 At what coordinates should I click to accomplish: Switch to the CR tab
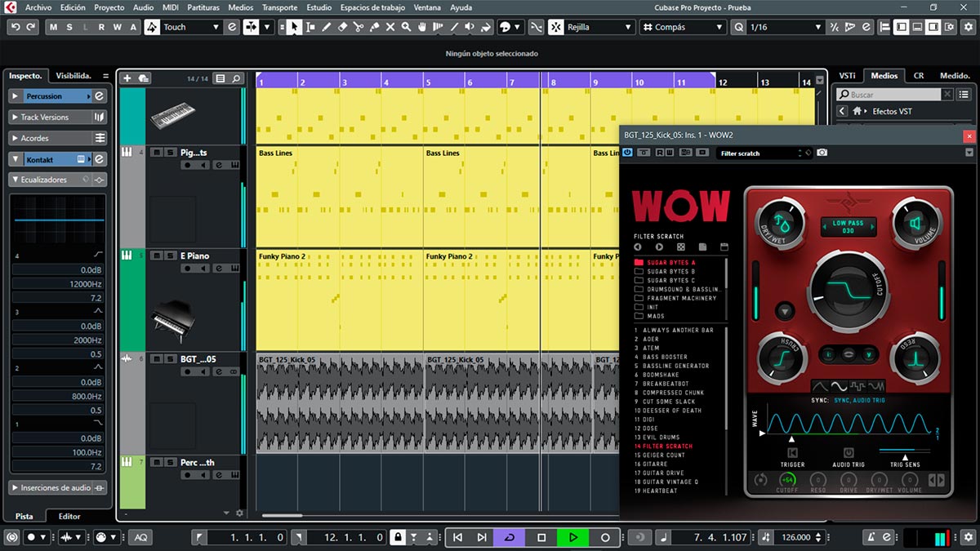[919, 76]
